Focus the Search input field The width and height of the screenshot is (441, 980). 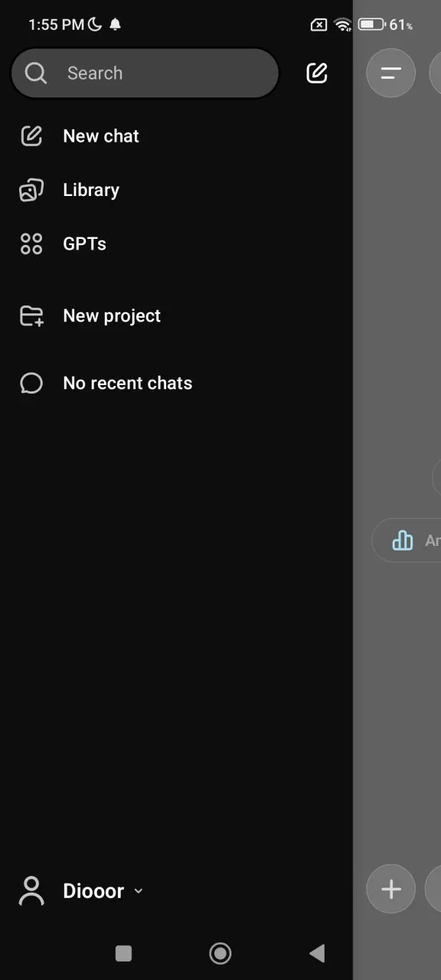(x=145, y=73)
